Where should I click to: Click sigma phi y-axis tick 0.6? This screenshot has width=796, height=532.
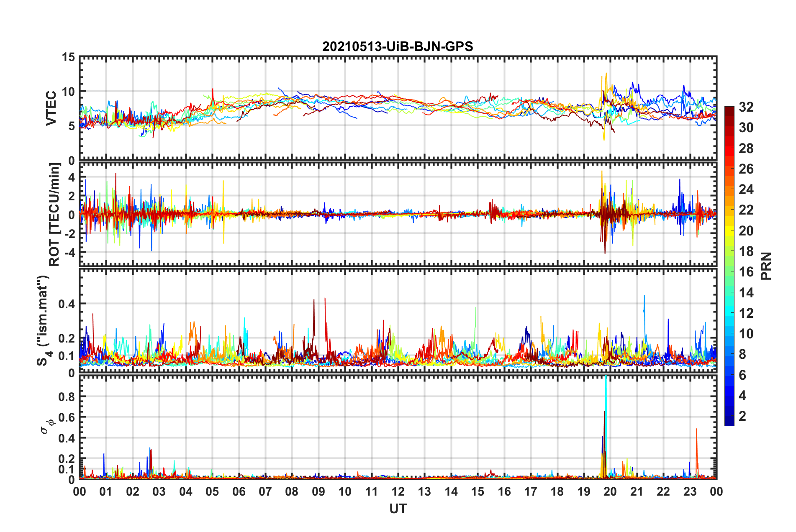tap(67, 417)
